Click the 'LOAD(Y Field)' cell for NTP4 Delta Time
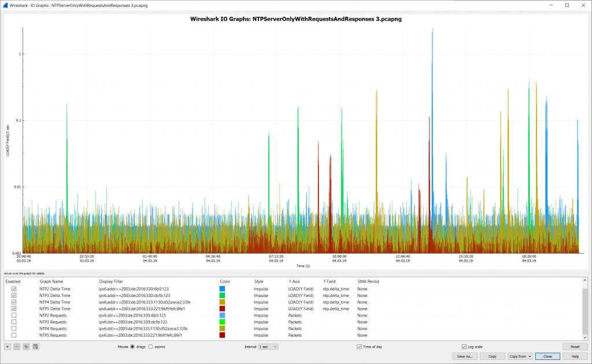Viewport: 592px width, 364px height. coord(301,302)
